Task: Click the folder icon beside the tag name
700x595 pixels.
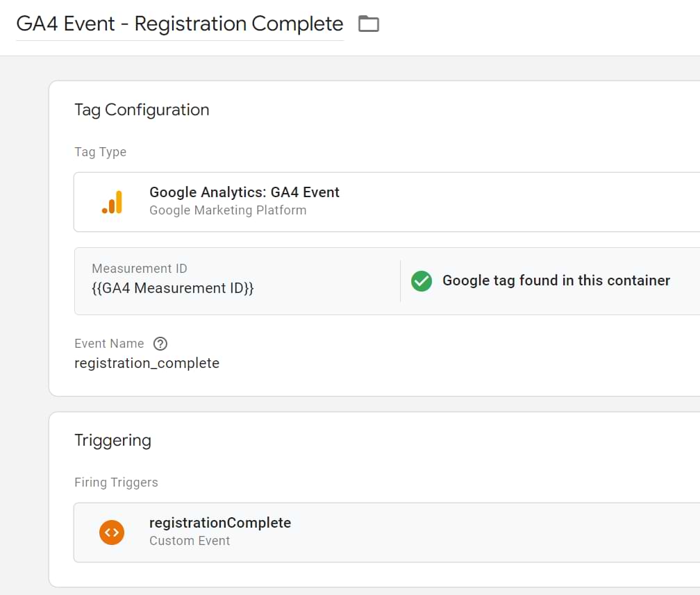Action: pos(368,24)
